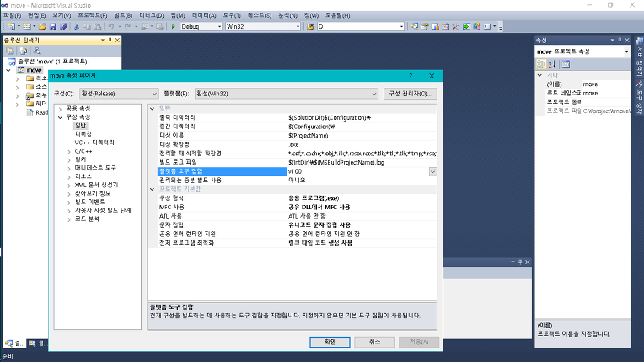Select the 매니페스트 도구 tree item
The width and height of the screenshot is (644, 362).
tap(95, 168)
